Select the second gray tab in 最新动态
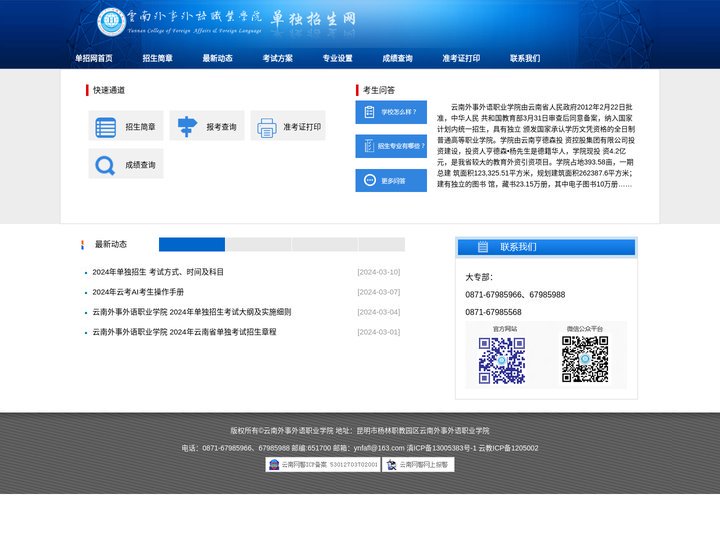This screenshot has height=540, width=720. (x=258, y=244)
